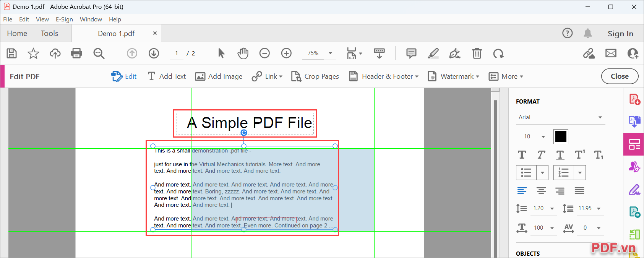Open Request Signatures sidebar tool

(x=634, y=167)
